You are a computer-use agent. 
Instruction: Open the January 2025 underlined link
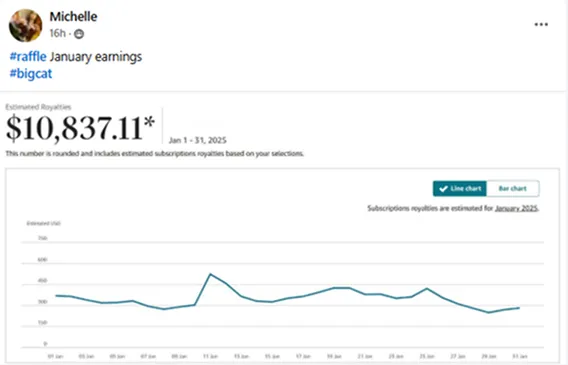[x=516, y=208]
